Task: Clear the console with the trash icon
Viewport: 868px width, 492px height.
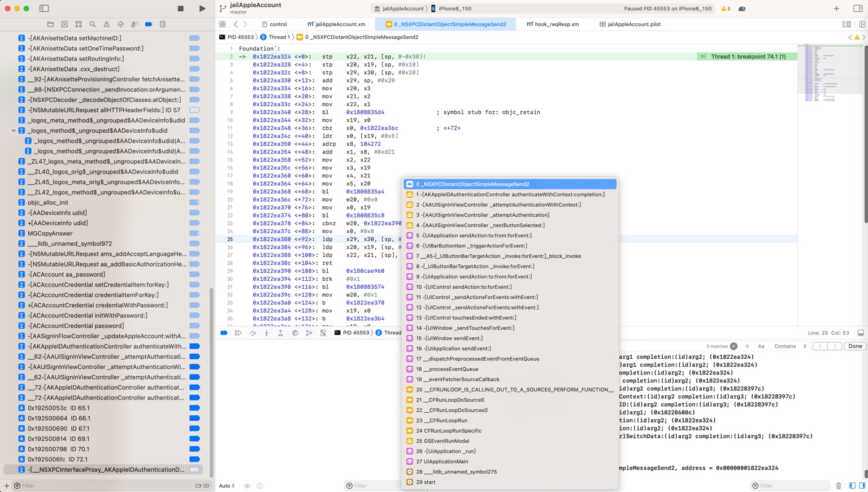Action: click(x=839, y=486)
